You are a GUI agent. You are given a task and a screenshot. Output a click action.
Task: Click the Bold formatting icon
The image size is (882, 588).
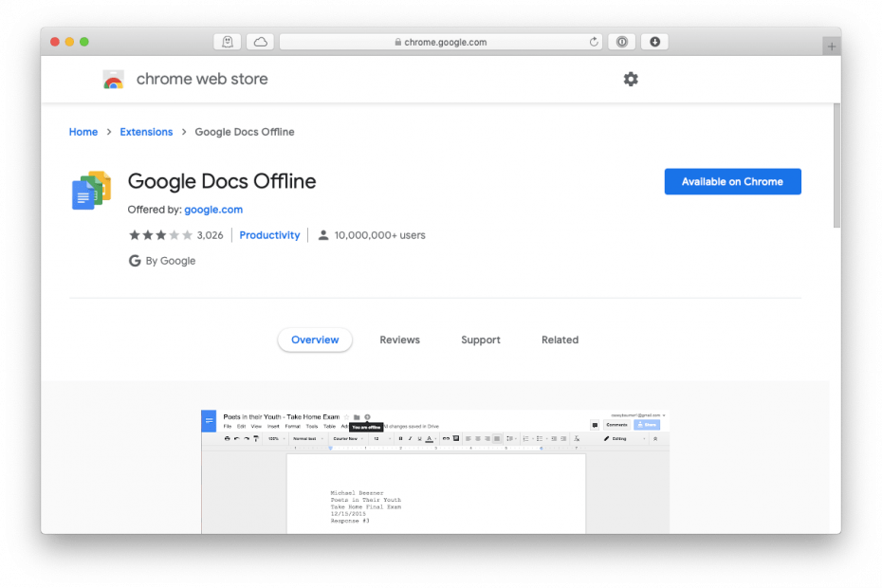[x=401, y=438]
